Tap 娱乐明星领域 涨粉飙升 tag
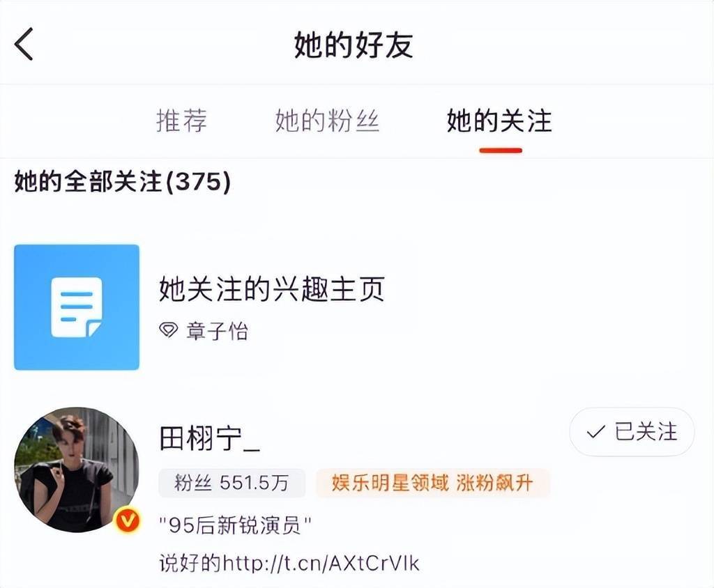 tap(432, 483)
